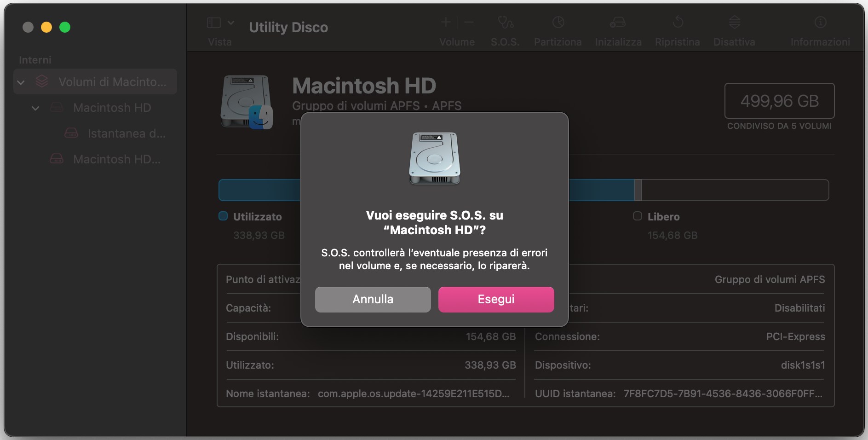868x440 pixels.
Task: Add a volume with the plus icon
Action: [x=445, y=22]
